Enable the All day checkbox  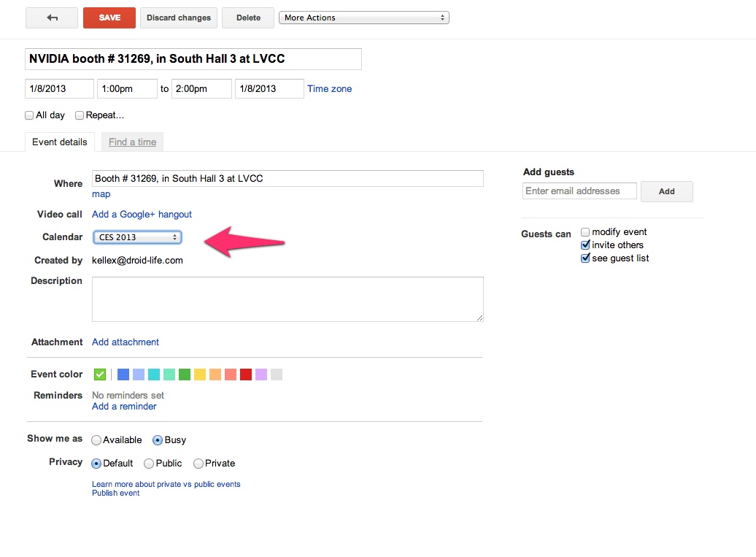pos(30,115)
